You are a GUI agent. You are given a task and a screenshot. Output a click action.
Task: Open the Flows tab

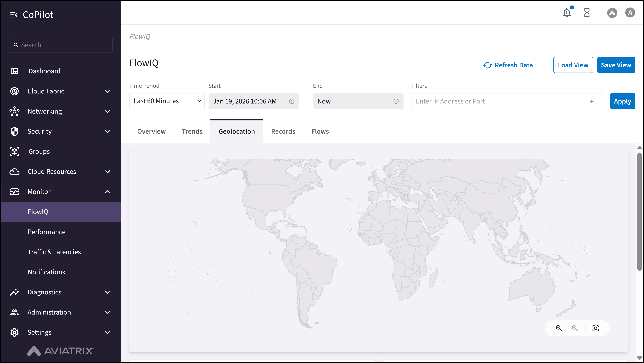tap(320, 131)
